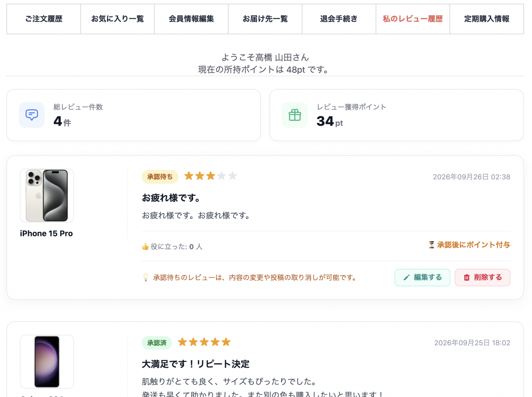The width and height of the screenshot is (532, 397).
Task: Open the Galaxy phone product thumbnail
Action: click(47, 362)
